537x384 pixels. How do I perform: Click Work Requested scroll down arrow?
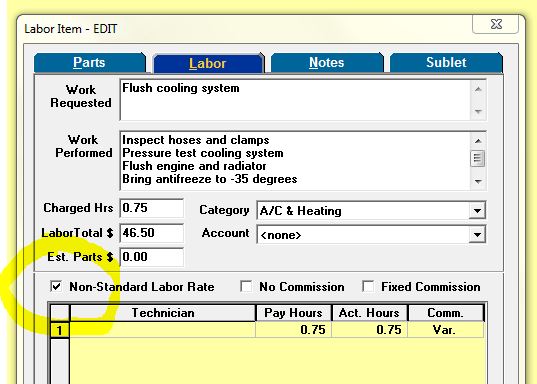click(x=478, y=111)
